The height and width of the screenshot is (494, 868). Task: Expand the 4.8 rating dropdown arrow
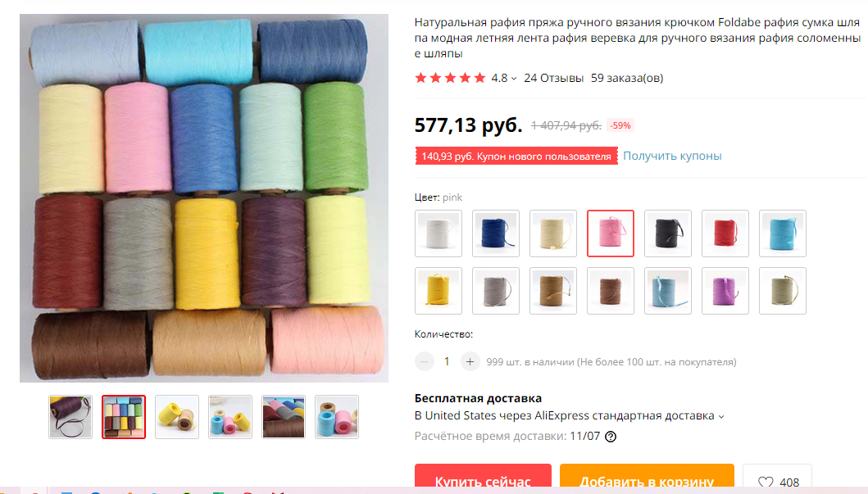tap(514, 79)
